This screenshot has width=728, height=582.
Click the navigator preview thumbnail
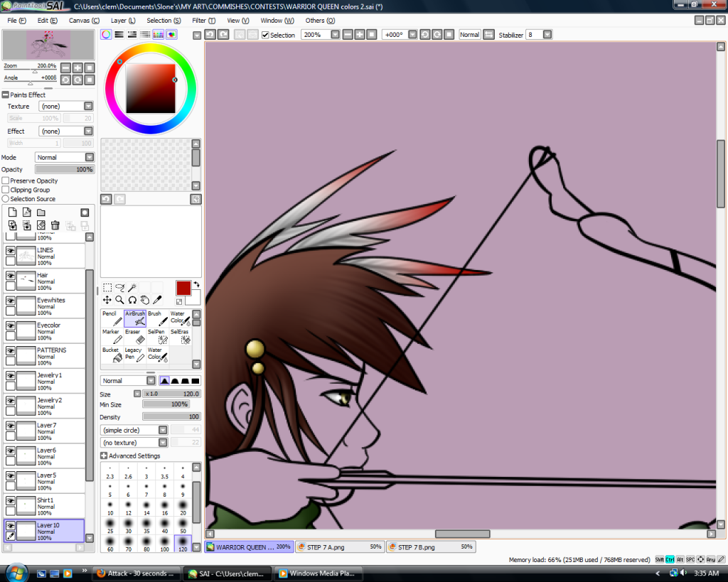[48, 45]
